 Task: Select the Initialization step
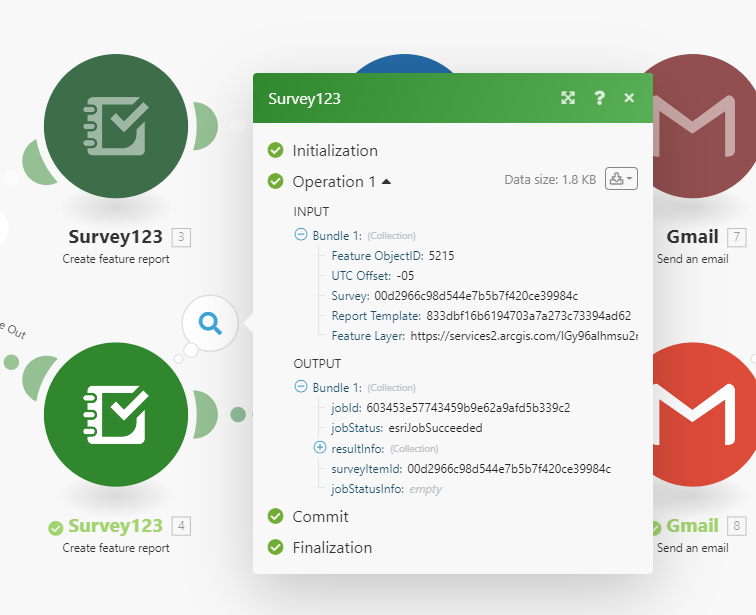pos(335,150)
